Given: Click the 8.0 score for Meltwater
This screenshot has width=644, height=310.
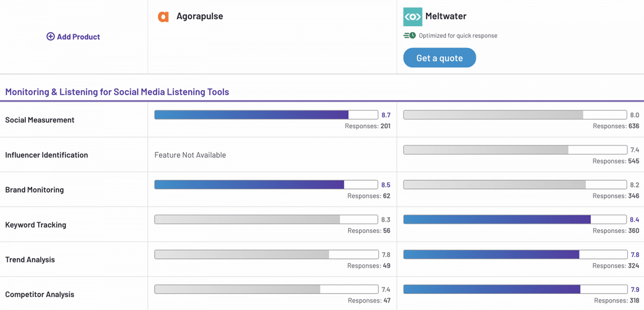Looking at the screenshot, I should [635, 115].
